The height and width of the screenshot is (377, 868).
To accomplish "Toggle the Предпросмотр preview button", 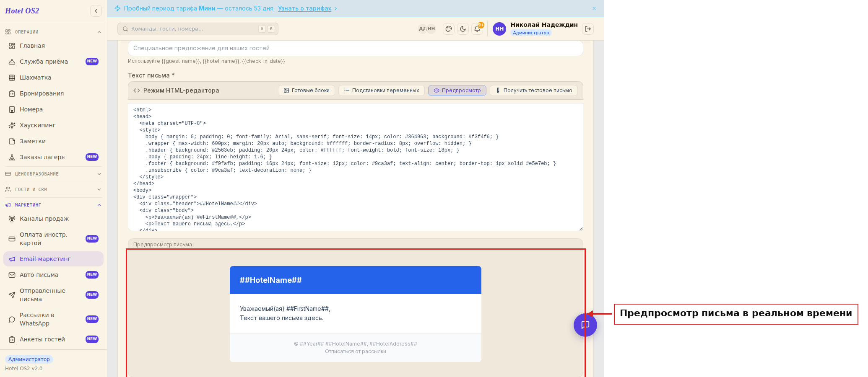I will [457, 90].
